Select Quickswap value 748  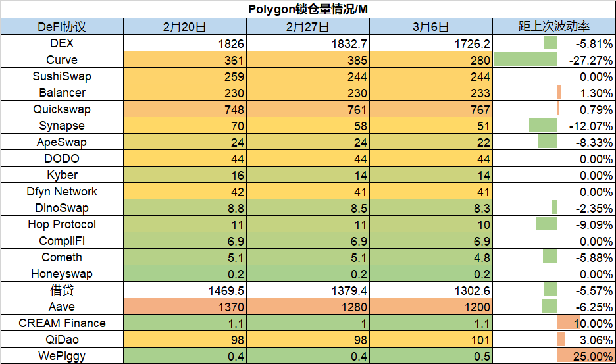185,109
